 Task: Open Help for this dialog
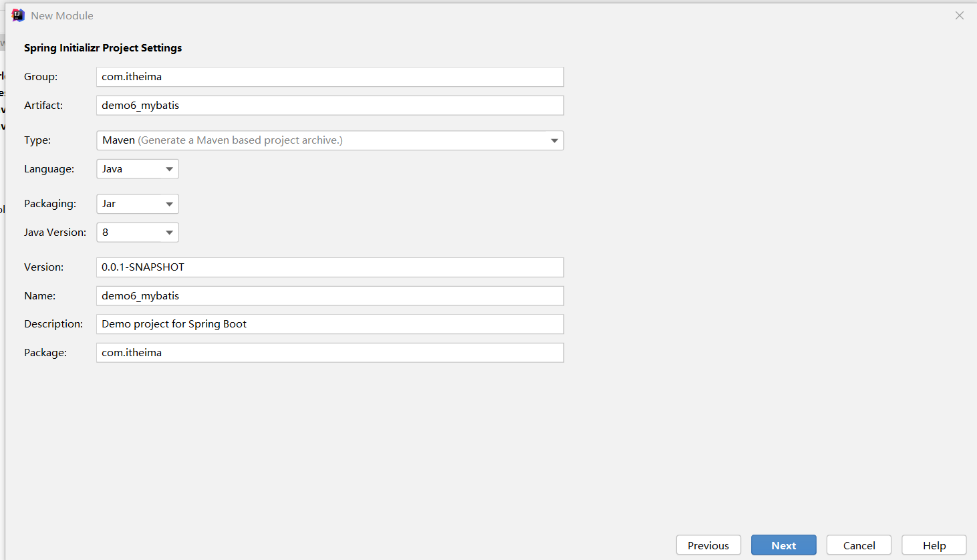pos(934,545)
